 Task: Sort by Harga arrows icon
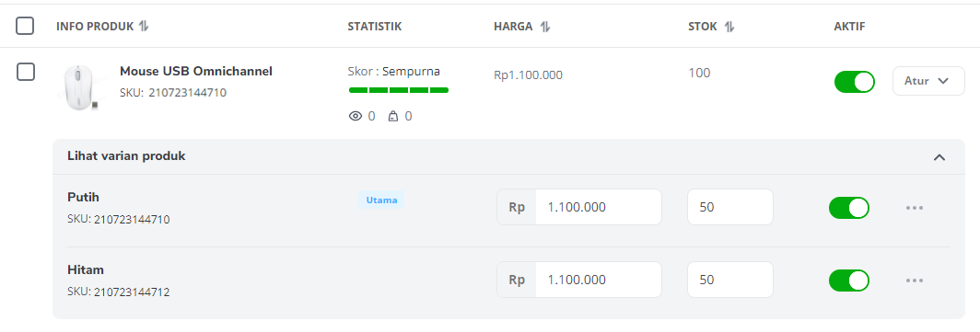click(x=545, y=26)
